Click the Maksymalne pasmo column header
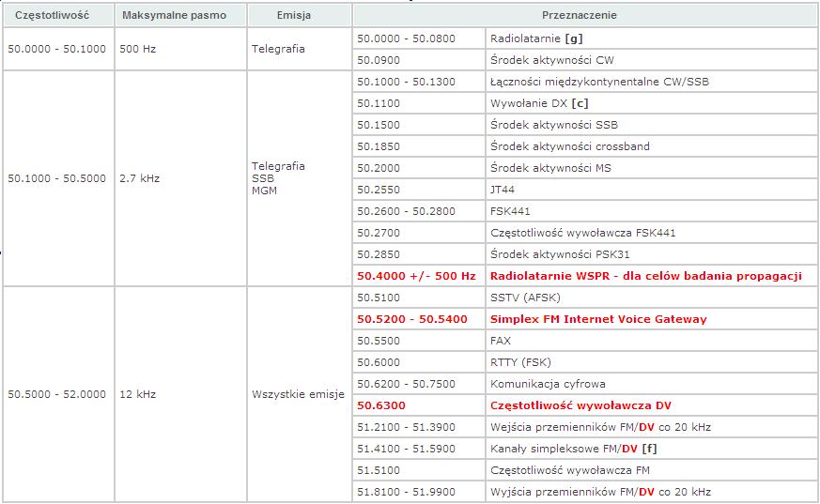 [x=163, y=16]
